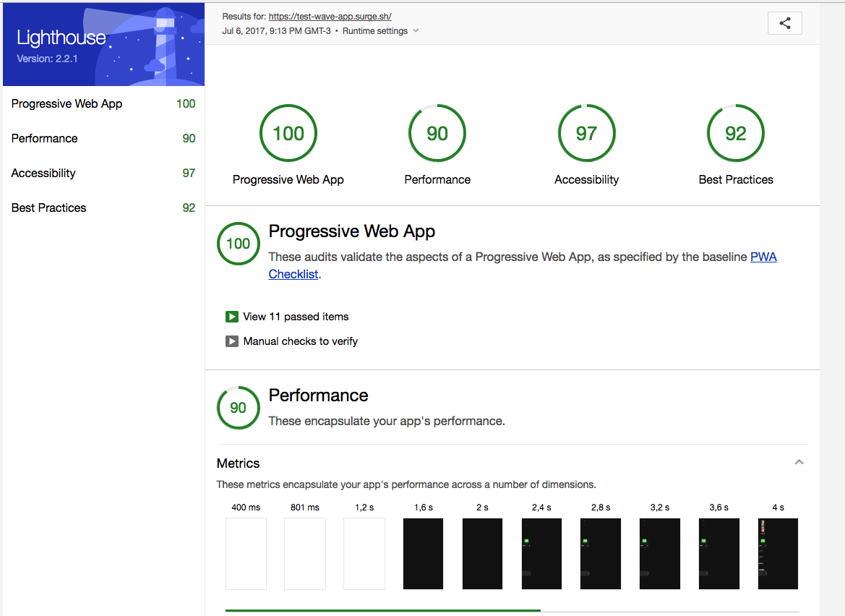
Task: Click the report date Jul 6, 2017 text
Action: point(276,31)
